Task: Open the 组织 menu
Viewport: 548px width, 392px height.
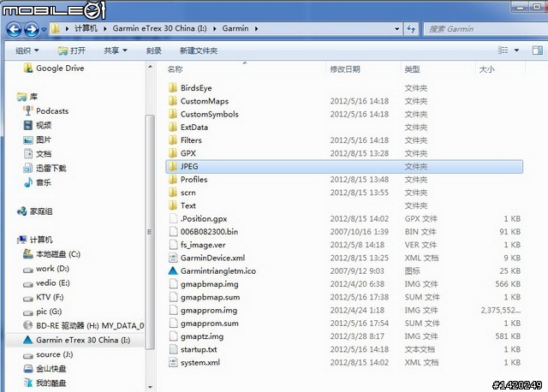Action: point(27,50)
